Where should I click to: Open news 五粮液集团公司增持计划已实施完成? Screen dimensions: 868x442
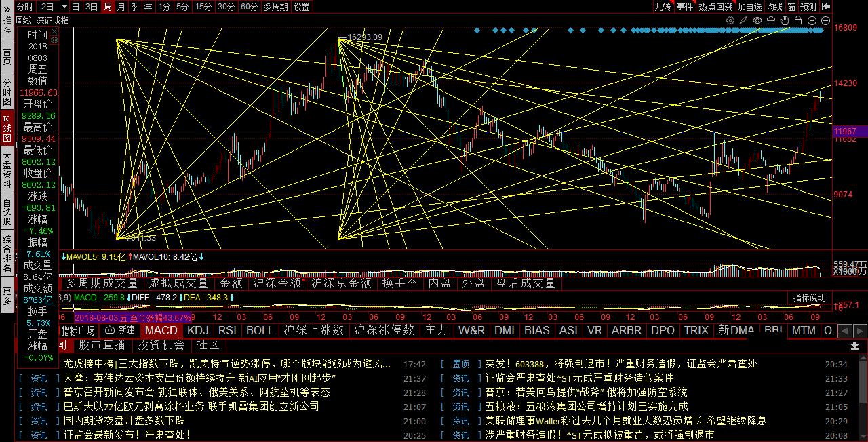click(587, 407)
